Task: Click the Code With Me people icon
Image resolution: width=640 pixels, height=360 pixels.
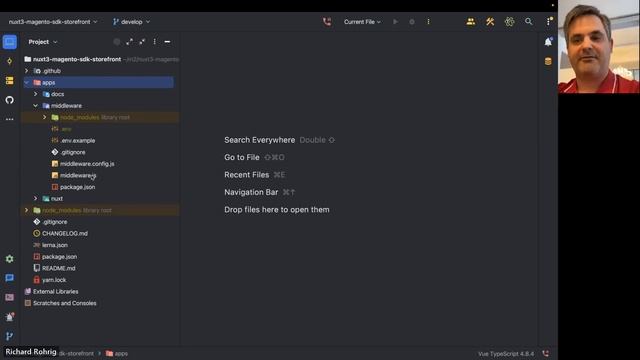Action: point(471,22)
